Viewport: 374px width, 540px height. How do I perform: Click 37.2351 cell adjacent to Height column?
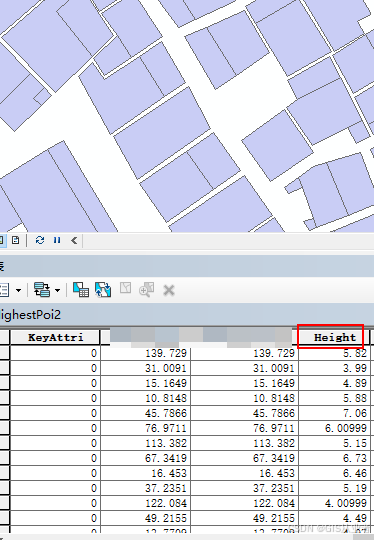coord(245,488)
